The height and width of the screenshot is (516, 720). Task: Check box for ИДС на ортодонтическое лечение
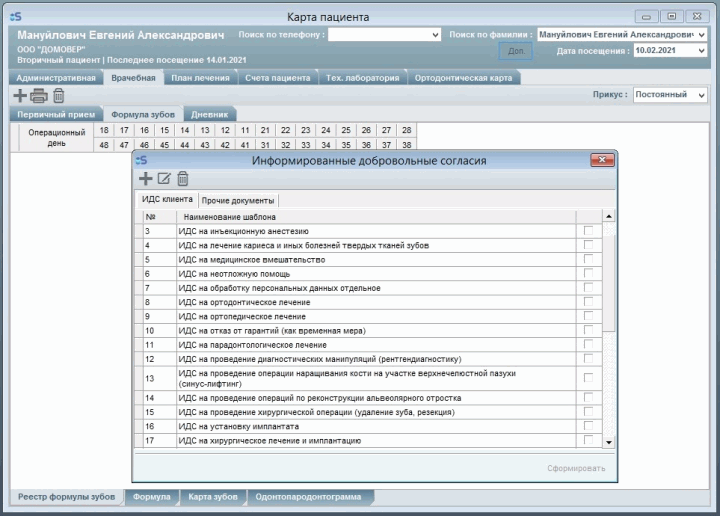coord(588,302)
